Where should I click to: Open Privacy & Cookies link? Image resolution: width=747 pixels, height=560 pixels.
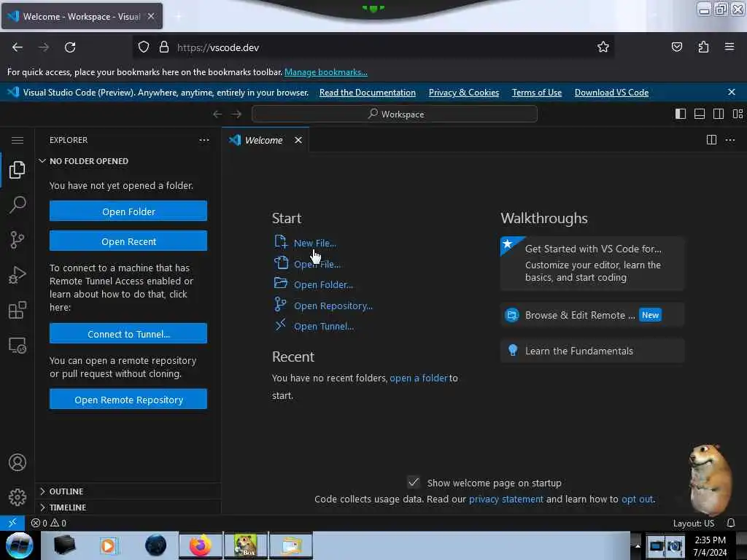point(463,93)
